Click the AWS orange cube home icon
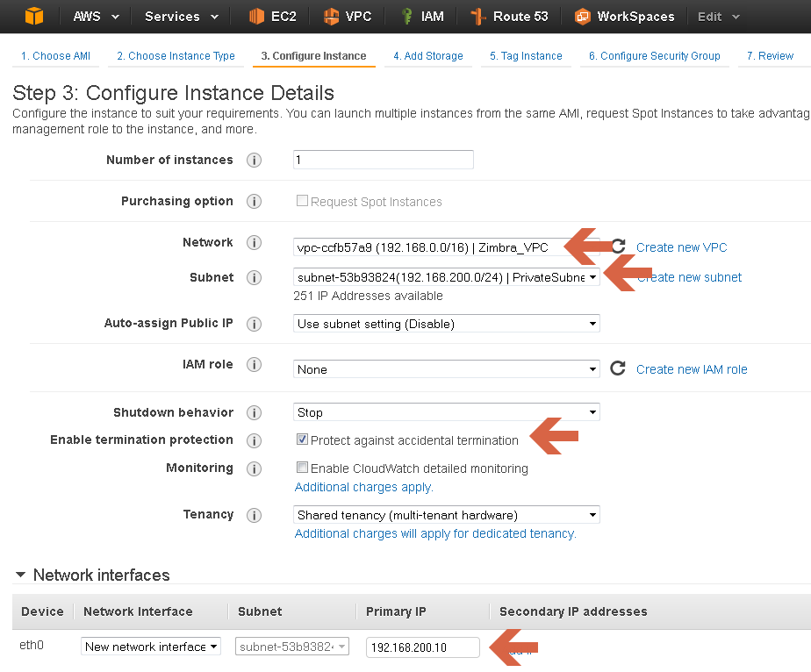This screenshot has height=672, width=811. (x=34, y=16)
